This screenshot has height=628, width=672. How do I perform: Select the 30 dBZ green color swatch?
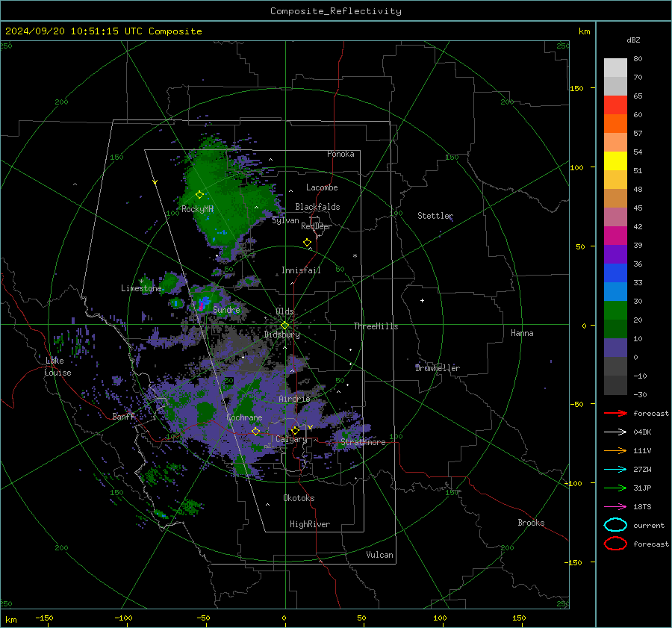pos(615,310)
